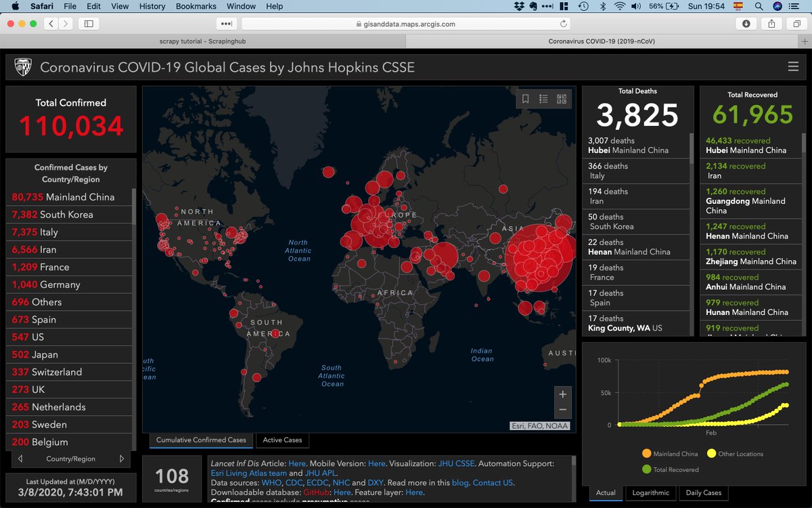Open Safari downloads
This screenshot has height=508, width=812.
[746, 24]
